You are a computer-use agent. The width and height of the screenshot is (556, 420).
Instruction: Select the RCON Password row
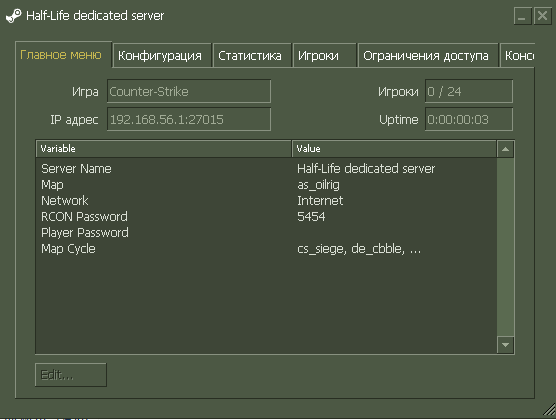[x=266, y=217]
